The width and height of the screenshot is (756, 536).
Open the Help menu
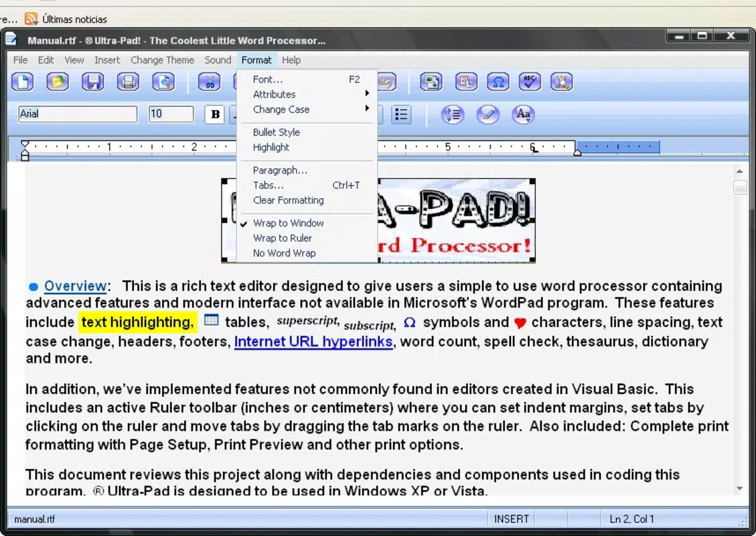pos(291,60)
